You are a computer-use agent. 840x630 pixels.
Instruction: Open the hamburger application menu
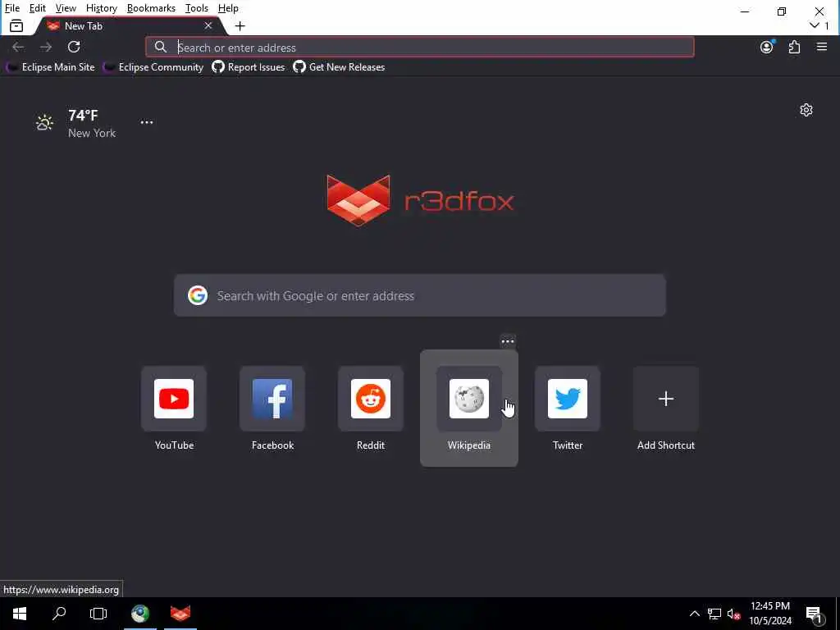click(x=822, y=47)
